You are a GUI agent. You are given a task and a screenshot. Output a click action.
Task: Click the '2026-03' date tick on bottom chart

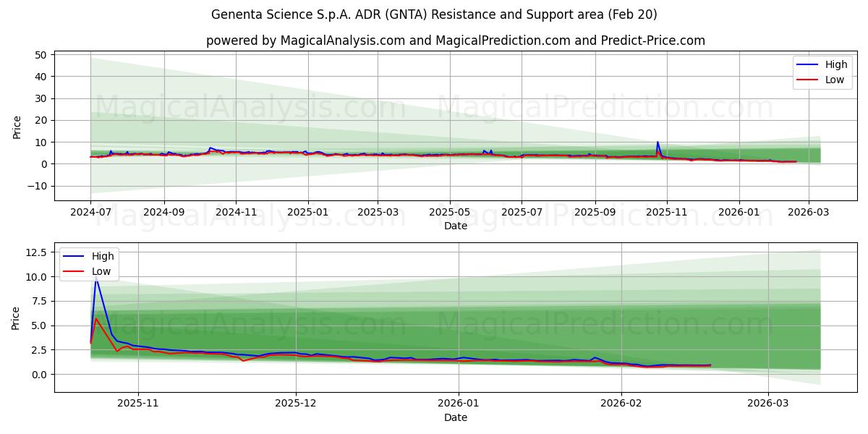tap(769, 405)
